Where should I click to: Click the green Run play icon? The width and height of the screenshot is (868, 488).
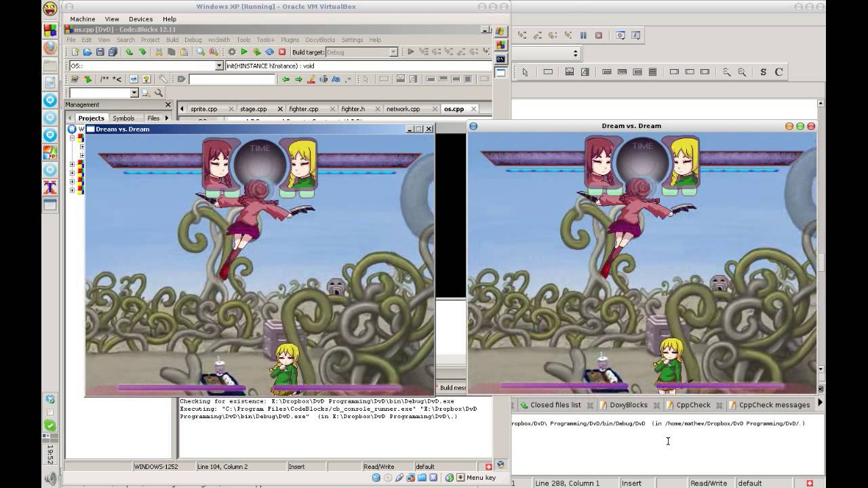[x=244, y=52]
